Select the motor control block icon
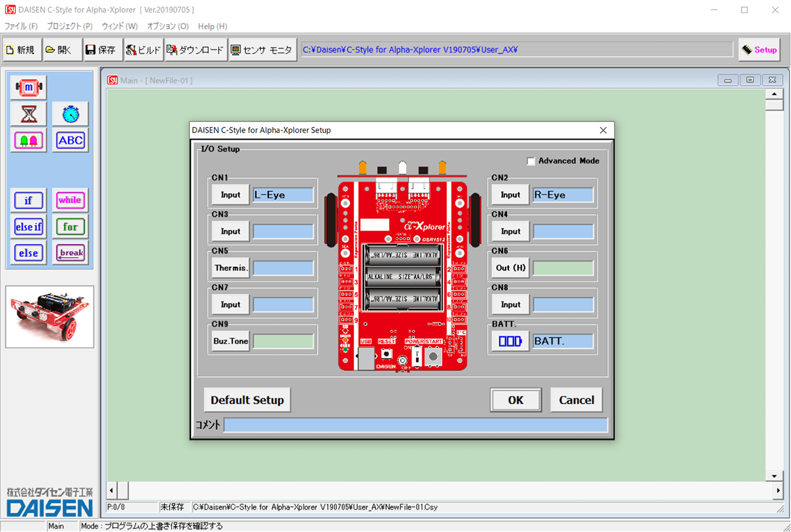Viewport: 791px width, 532px height. pos(28,86)
